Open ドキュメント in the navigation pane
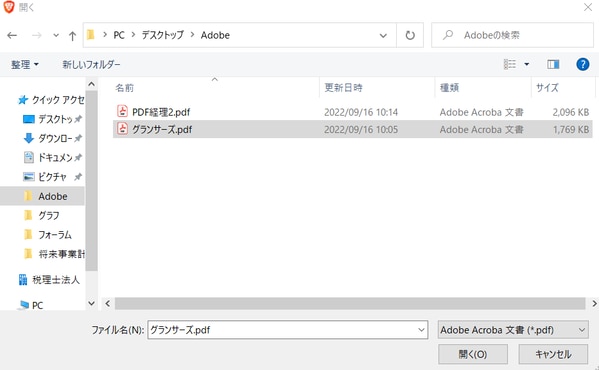Viewport: 599px width, 370px height. 55,157
